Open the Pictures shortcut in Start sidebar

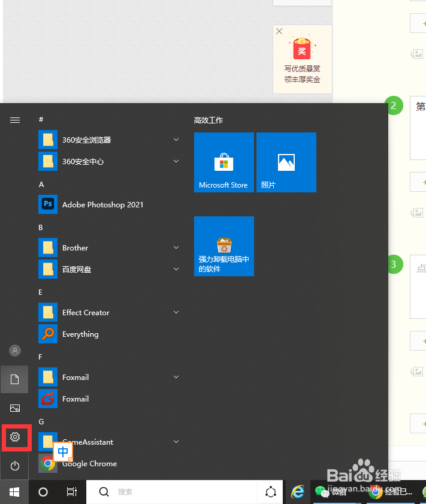point(15,408)
